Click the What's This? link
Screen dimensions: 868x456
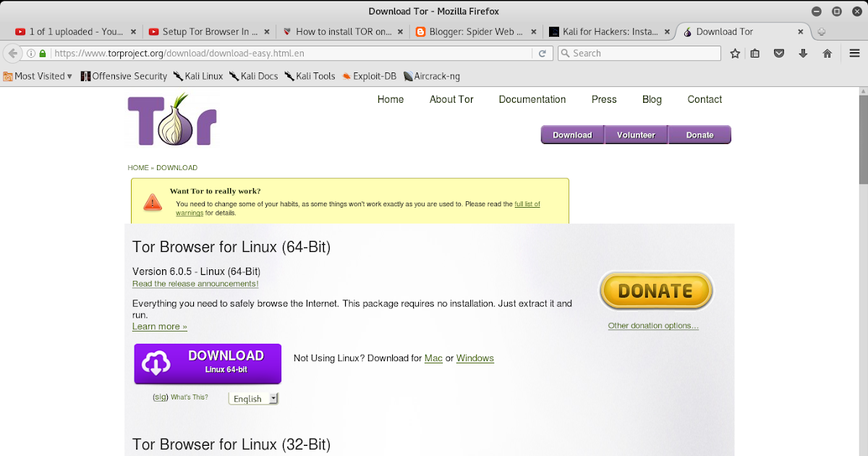[190, 397]
